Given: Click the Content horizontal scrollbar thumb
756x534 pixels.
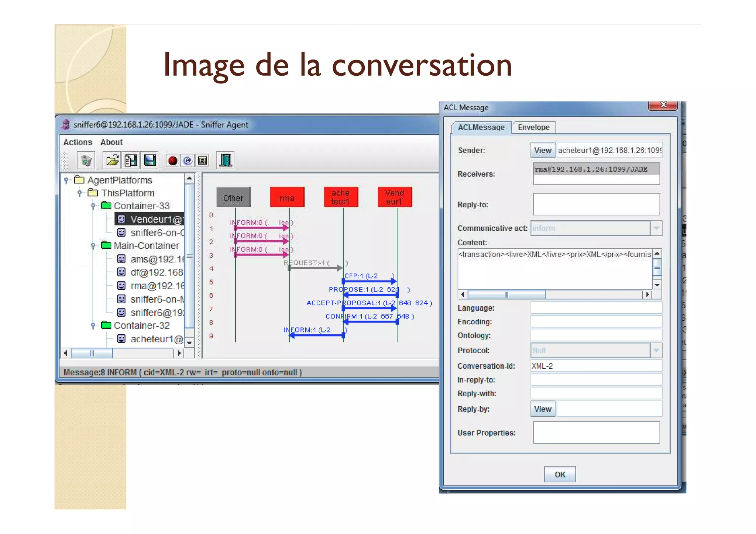Looking at the screenshot, I should click(506, 294).
